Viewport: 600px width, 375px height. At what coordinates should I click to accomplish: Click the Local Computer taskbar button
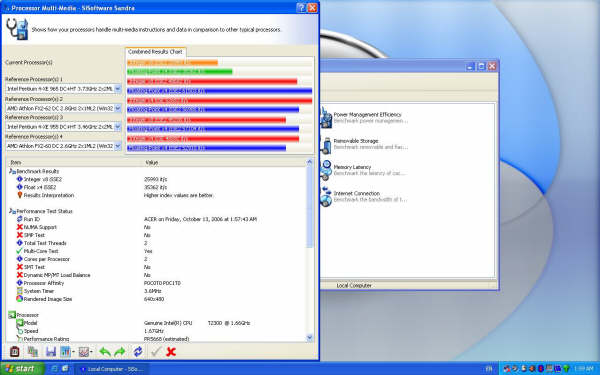coord(112,368)
